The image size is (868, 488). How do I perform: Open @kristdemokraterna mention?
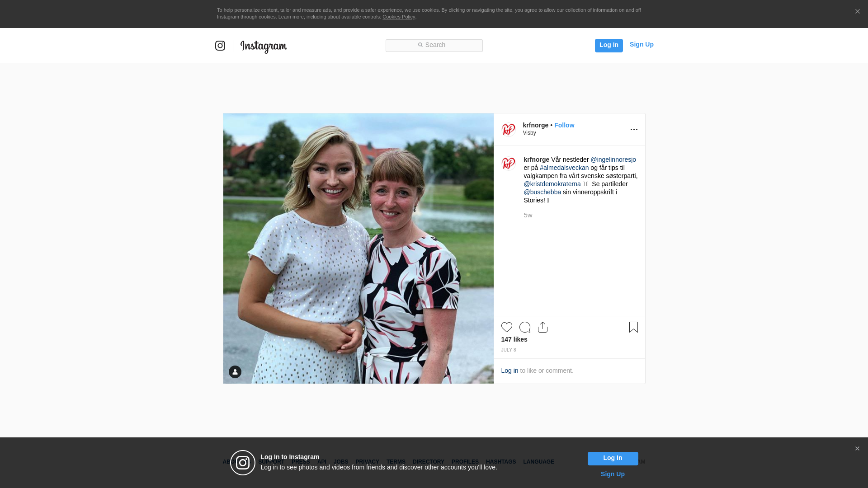pos(552,184)
